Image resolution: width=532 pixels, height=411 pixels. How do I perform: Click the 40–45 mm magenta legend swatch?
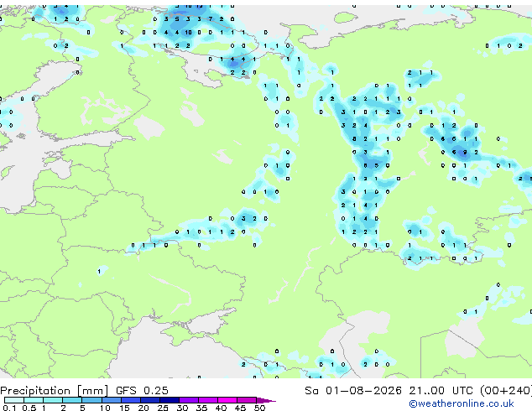(227, 400)
